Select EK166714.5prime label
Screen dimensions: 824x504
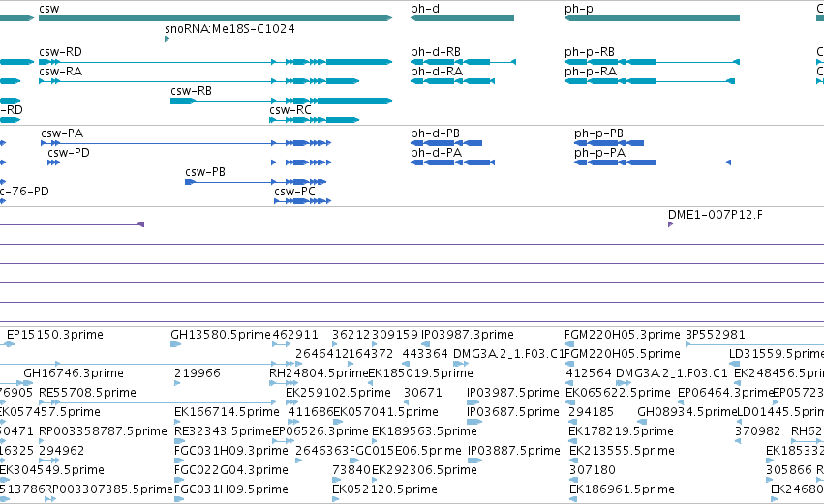tap(227, 412)
